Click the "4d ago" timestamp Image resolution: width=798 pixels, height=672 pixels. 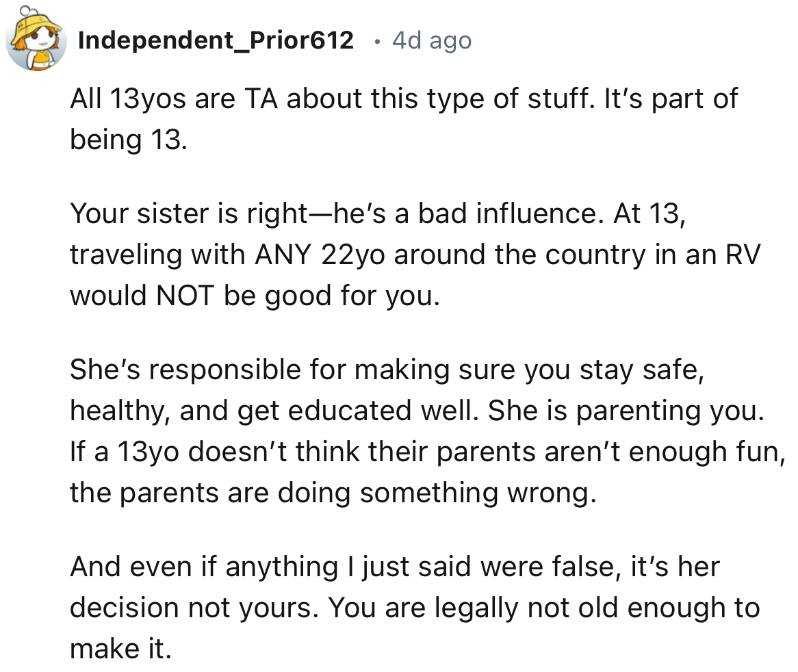[432, 41]
